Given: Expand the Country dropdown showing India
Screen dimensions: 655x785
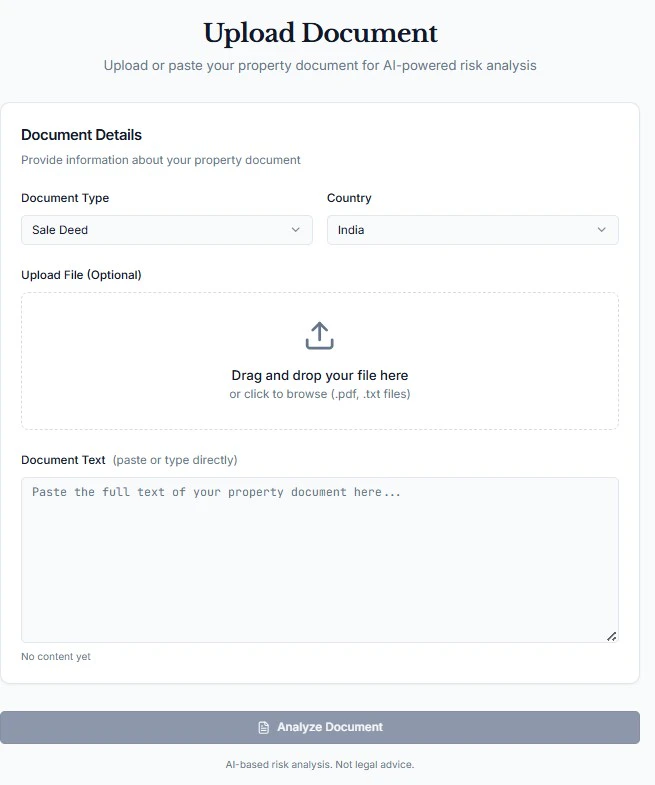Looking at the screenshot, I should (x=472, y=230).
